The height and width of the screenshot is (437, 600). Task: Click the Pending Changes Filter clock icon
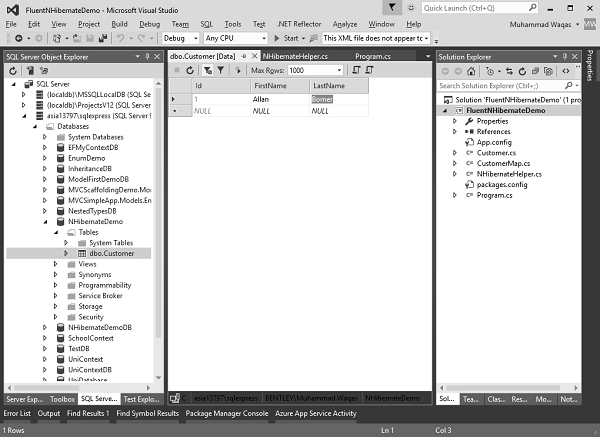pos(490,71)
